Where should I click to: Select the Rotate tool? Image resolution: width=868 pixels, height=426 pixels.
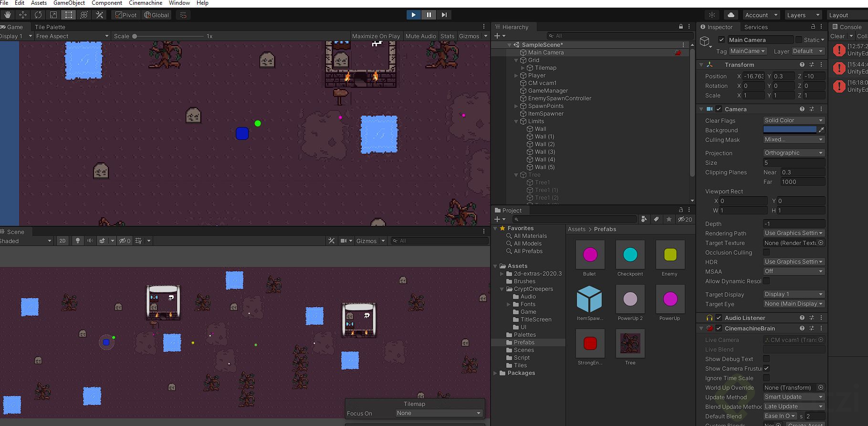38,15
